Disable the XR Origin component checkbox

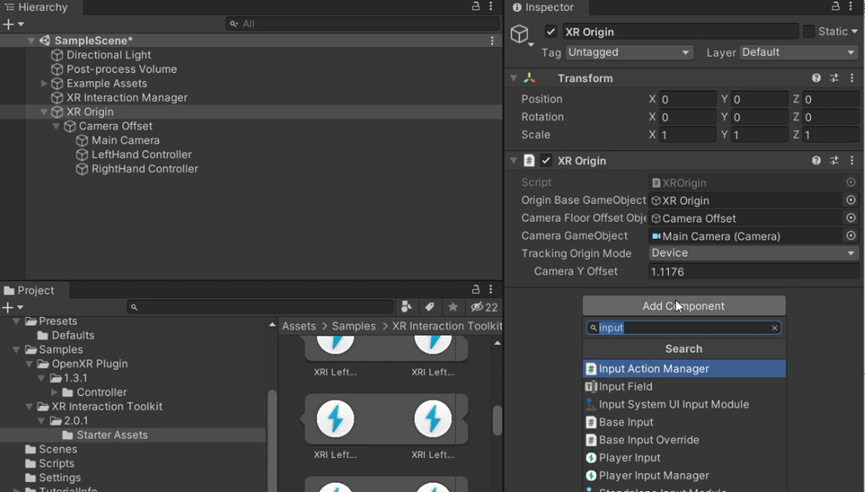(x=546, y=161)
